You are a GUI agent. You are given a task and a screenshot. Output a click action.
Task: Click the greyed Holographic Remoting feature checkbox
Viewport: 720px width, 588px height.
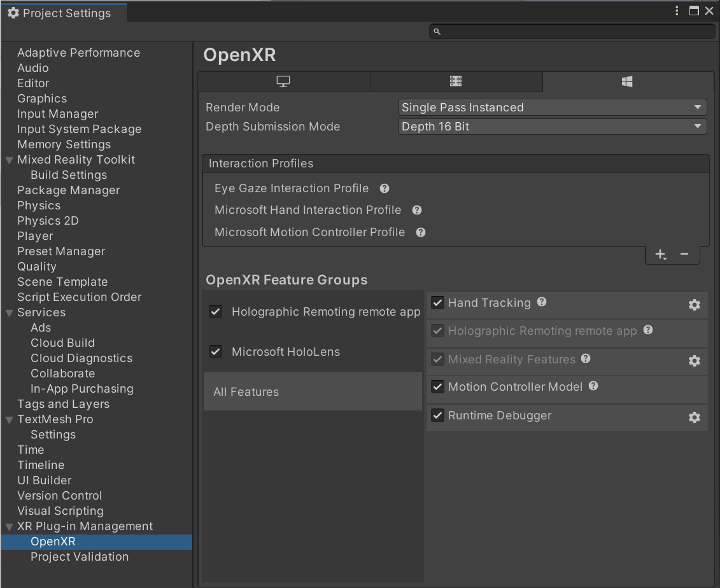(437, 331)
